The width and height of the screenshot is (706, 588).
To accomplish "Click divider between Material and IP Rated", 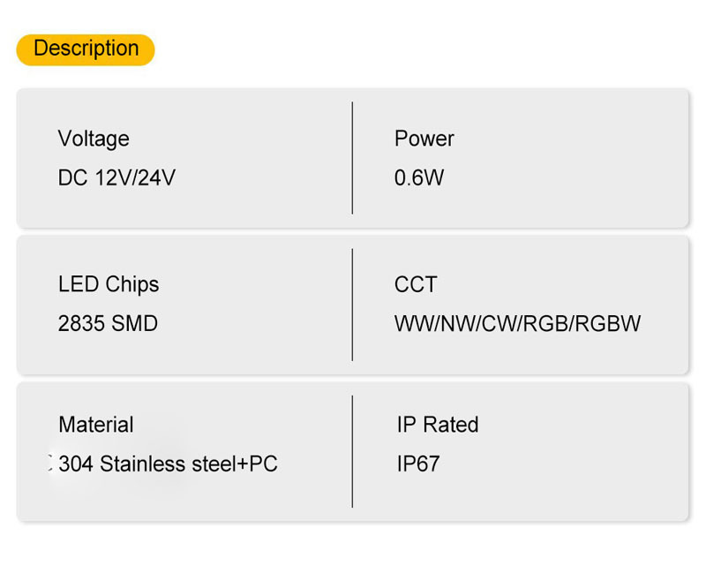I will pyautogui.click(x=352, y=451).
